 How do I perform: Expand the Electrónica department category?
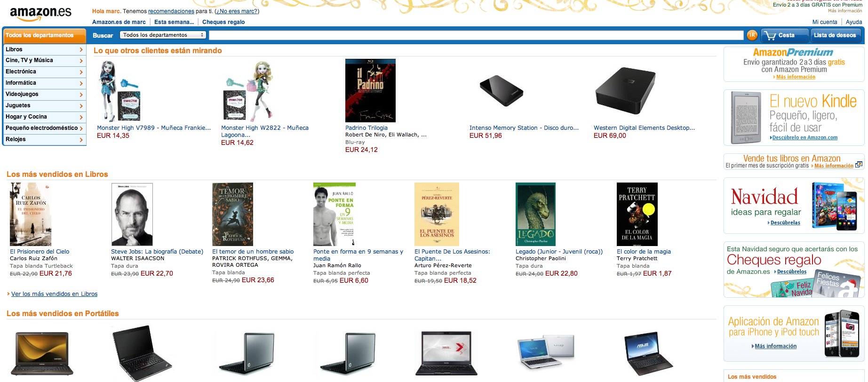click(x=44, y=72)
